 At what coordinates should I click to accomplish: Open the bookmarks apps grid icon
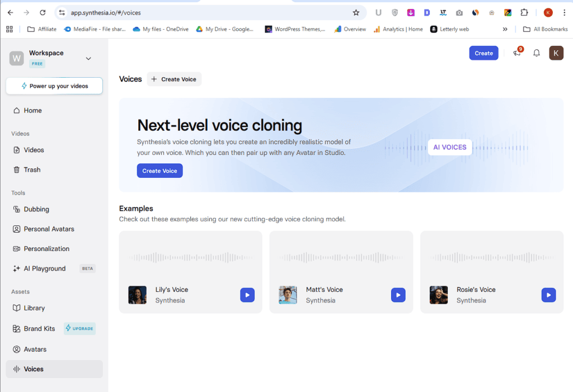point(10,29)
